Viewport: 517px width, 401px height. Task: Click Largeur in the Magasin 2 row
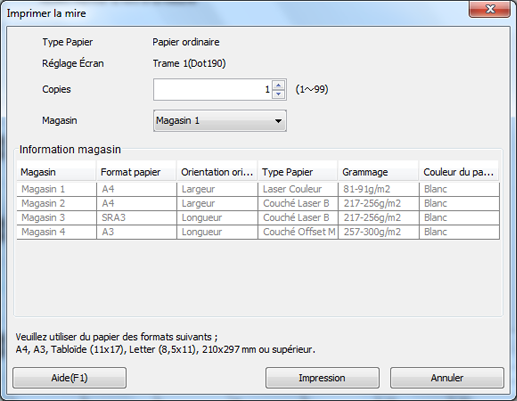[x=217, y=203]
